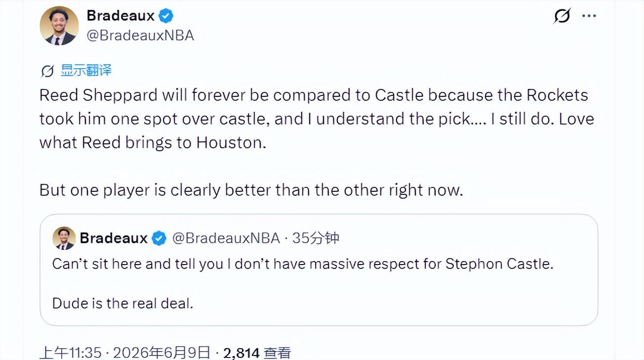
Task: Open small avatar in the quoted tweet
Action: 64,238
